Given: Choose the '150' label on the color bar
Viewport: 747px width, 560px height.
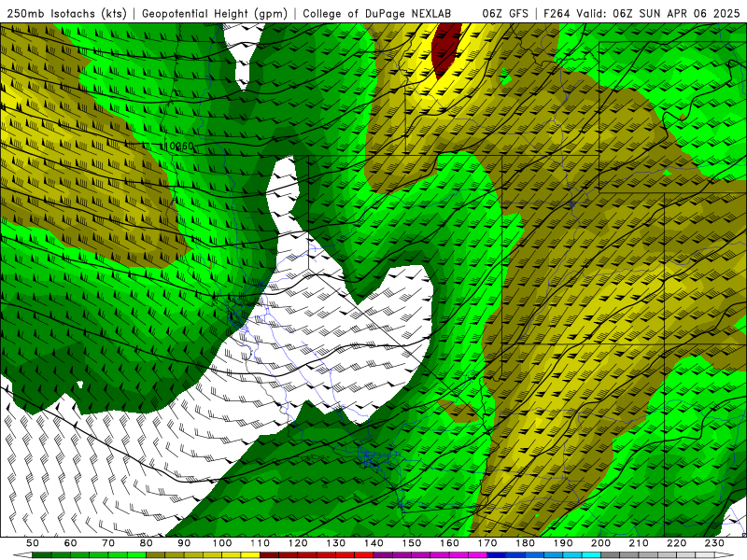Looking at the screenshot, I should (412, 543).
